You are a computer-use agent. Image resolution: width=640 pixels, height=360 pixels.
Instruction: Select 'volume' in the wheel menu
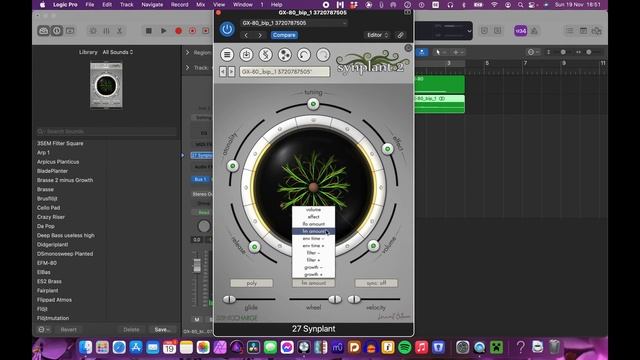click(313, 209)
